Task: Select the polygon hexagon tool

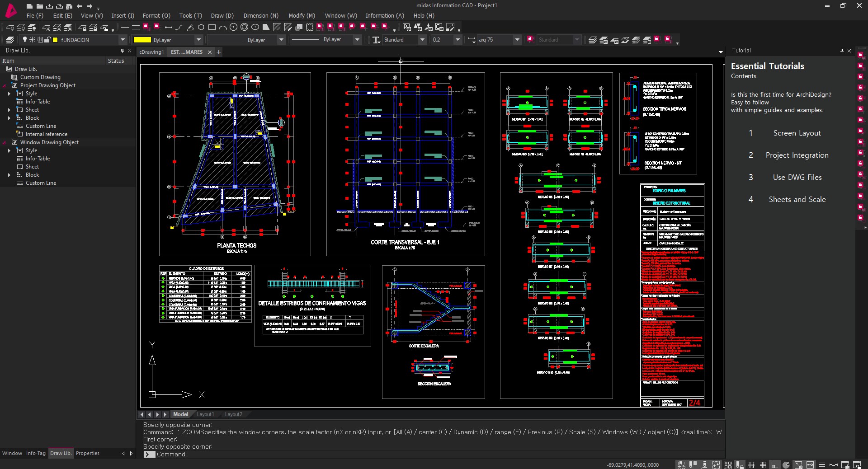Action: (201, 28)
